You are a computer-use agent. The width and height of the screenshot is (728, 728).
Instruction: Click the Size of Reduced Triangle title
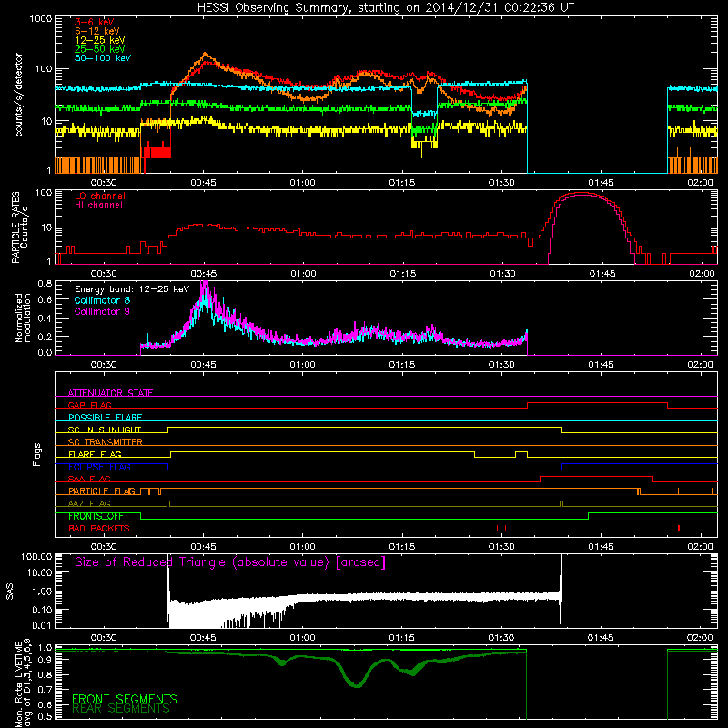(x=230, y=562)
